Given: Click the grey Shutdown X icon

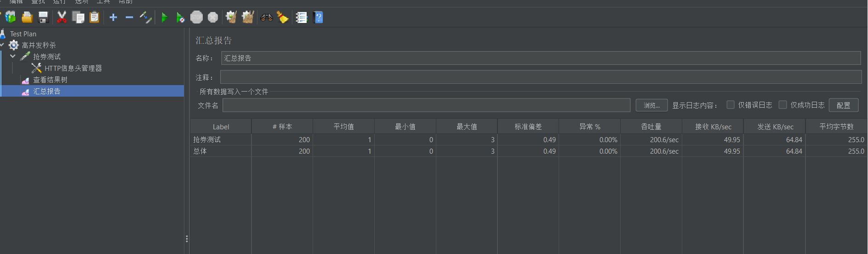Looking at the screenshot, I should click(x=213, y=17).
